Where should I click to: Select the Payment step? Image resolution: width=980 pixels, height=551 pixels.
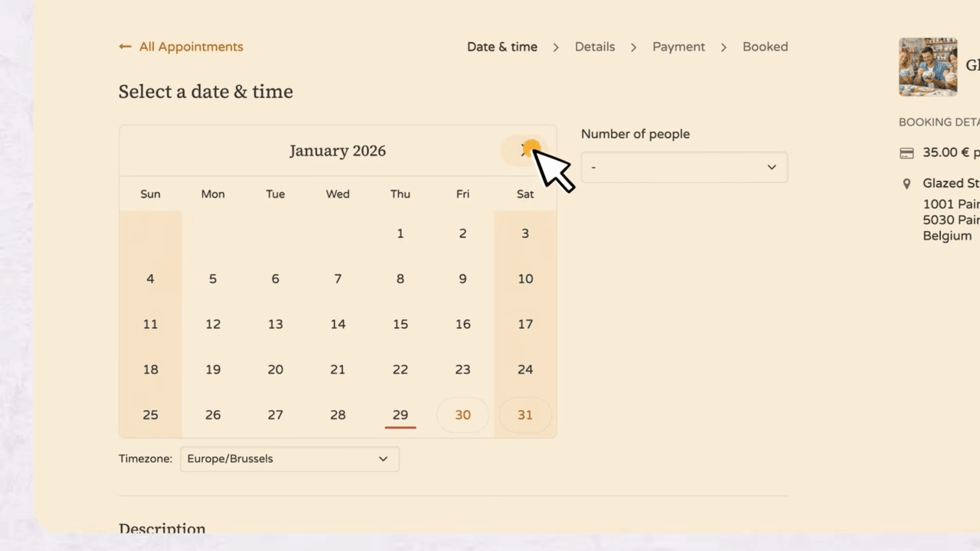[x=678, y=47]
